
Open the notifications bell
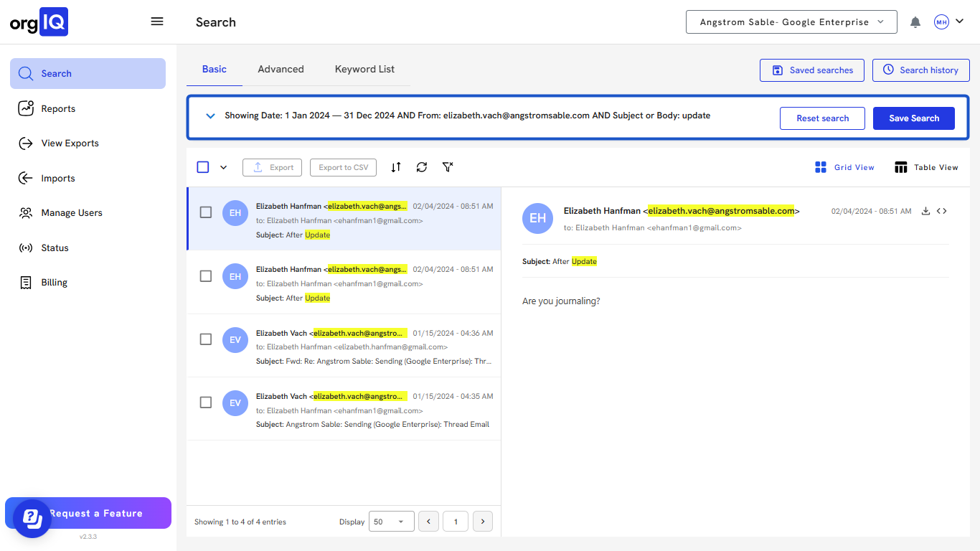(915, 22)
